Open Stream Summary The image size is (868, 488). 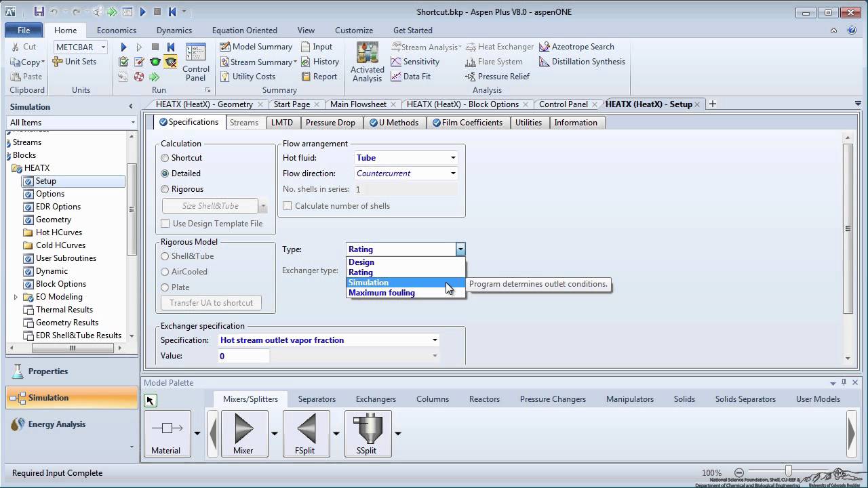point(259,62)
